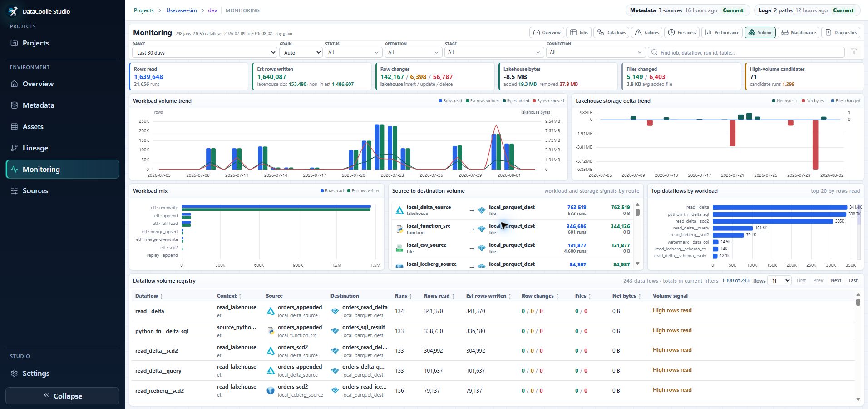Image resolution: width=868 pixels, height=409 pixels.
Task: Click the Settings gear icon
Action: pyautogui.click(x=14, y=374)
